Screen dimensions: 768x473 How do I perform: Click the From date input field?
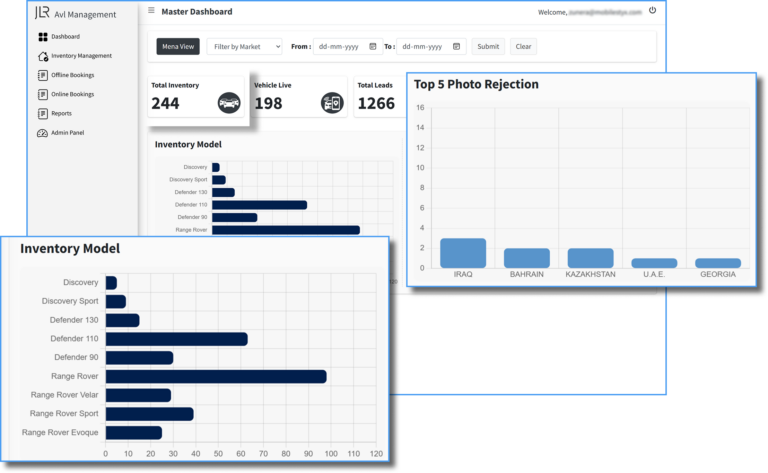point(340,46)
